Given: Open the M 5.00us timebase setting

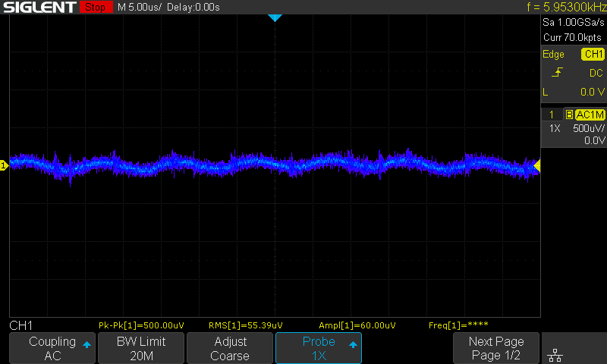Looking at the screenshot, I should point(141,8).
